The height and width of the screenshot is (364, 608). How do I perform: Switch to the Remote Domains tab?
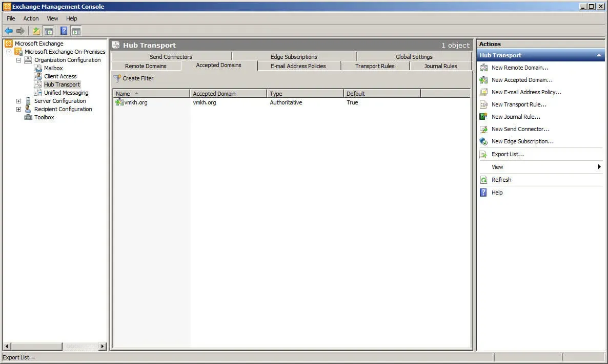[x=146, y=66]
